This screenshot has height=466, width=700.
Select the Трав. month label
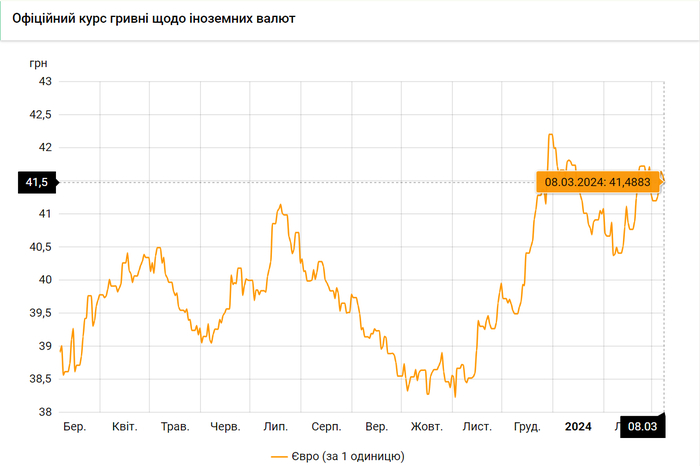click(x=175, y=427)
